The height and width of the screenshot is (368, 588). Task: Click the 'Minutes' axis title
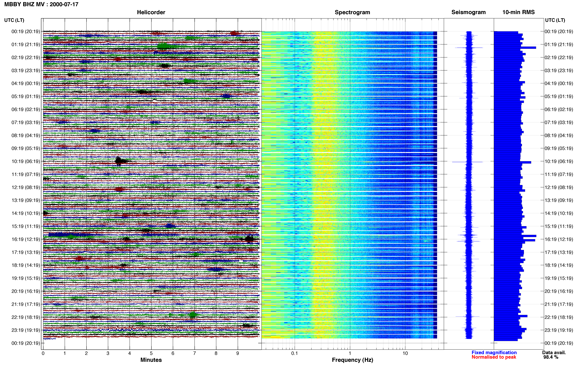point(151,360)
